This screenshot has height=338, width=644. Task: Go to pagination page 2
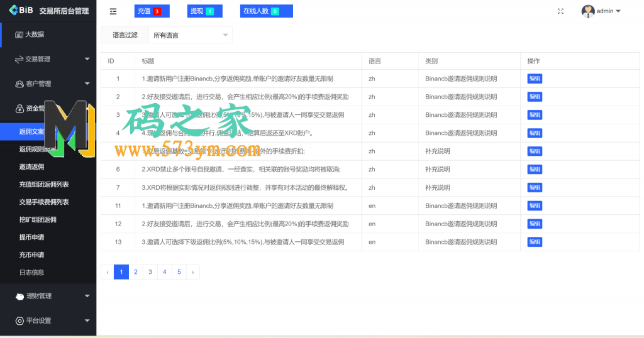(x=136, y=272)
